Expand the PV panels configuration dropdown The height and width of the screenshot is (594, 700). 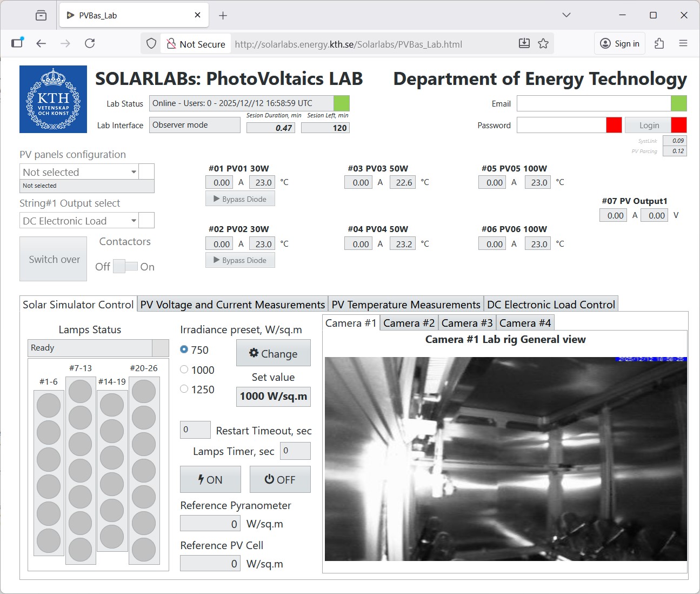(x=134, y=172)
